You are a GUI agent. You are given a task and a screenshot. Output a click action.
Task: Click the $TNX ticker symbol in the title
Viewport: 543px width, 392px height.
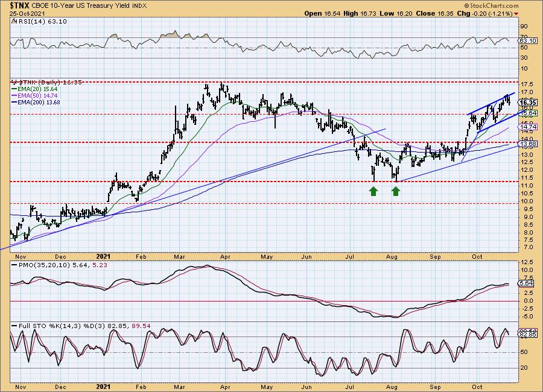[20, 5]
